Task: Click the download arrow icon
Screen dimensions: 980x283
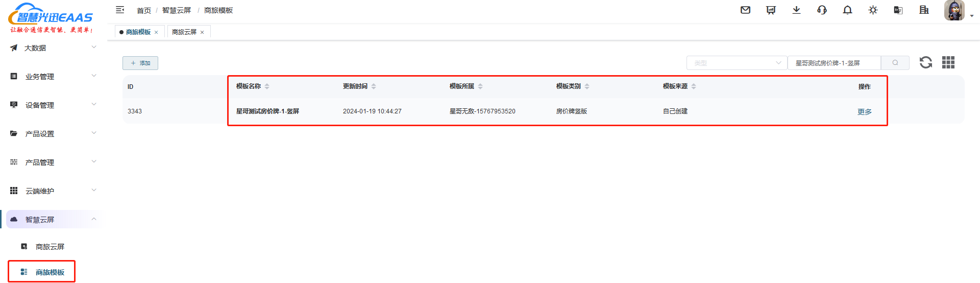Action: pos(796,10)
